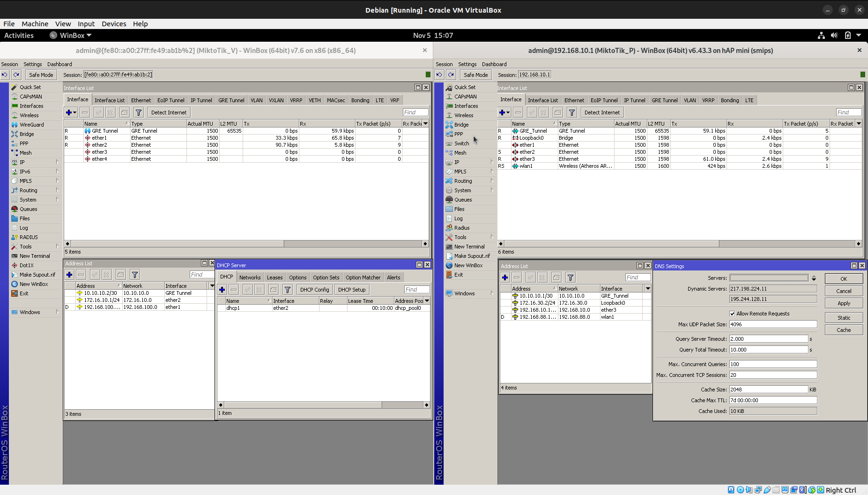Switch to the GRE Tunnel tab in MiktoTik_V
Screen dimensions: 868x495
(231, 100)
